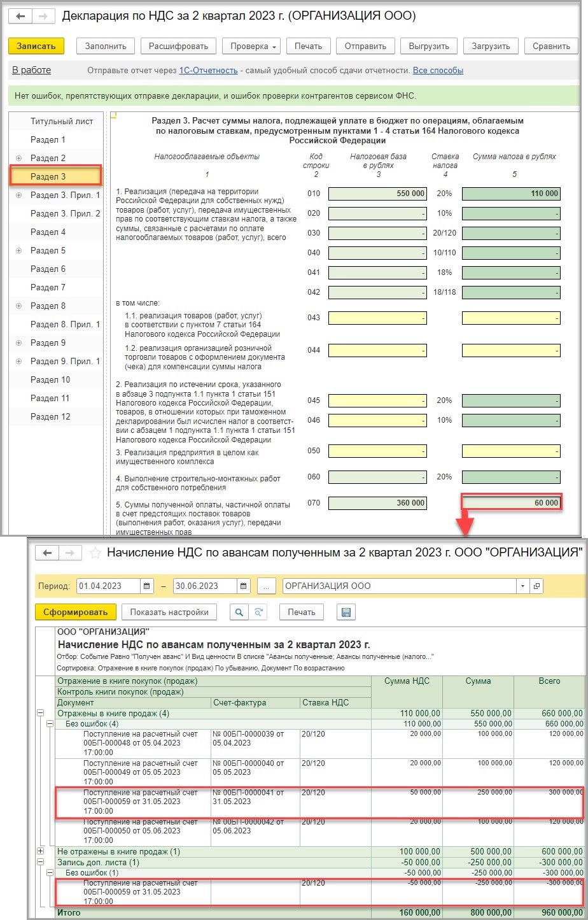
Task: Expand Раздел 9 tree node
Action: 18,343
